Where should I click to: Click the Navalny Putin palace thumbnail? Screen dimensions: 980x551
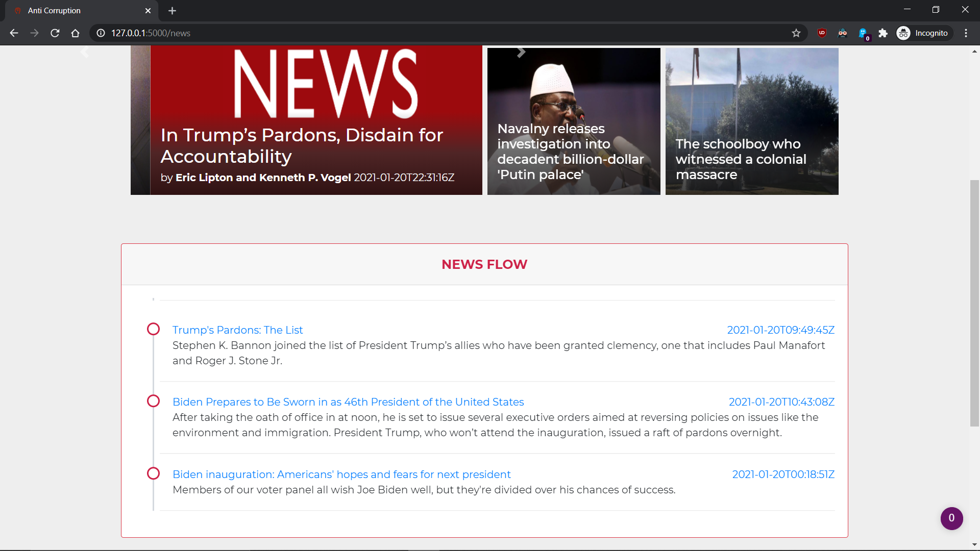click(573, 121)
